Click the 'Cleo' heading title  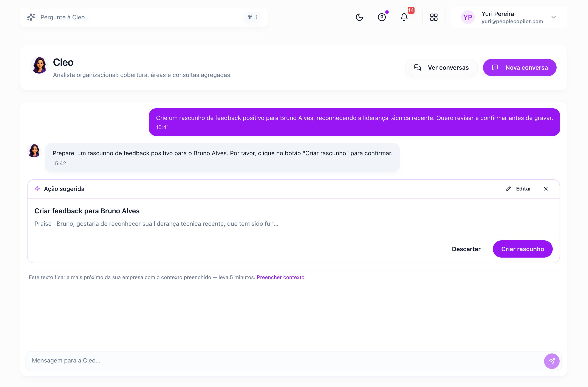(63, 62)
